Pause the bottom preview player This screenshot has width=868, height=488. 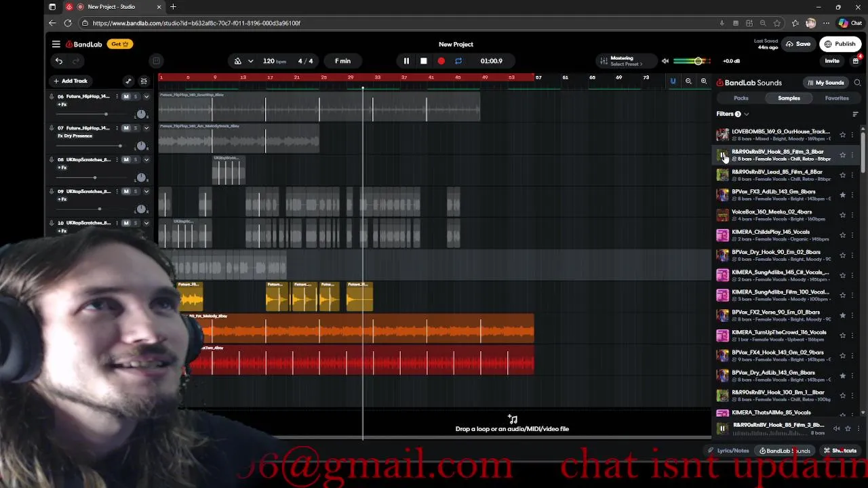(722, 428)
